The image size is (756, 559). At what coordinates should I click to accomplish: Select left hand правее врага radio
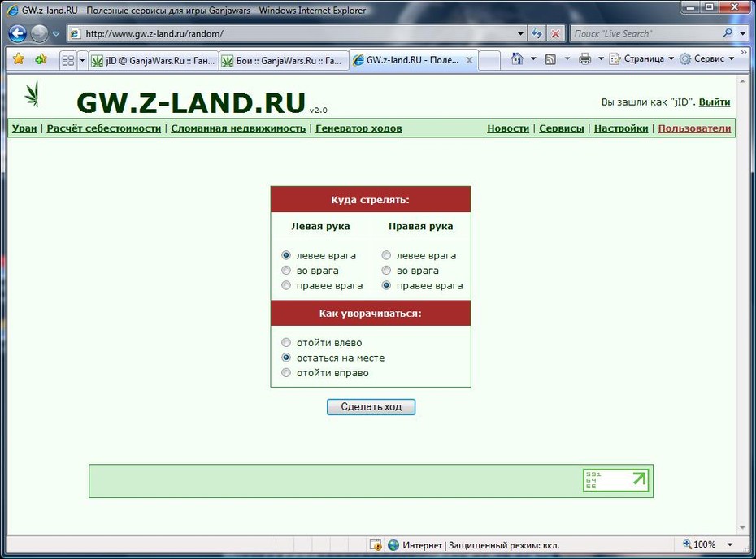tap(286, 285)
